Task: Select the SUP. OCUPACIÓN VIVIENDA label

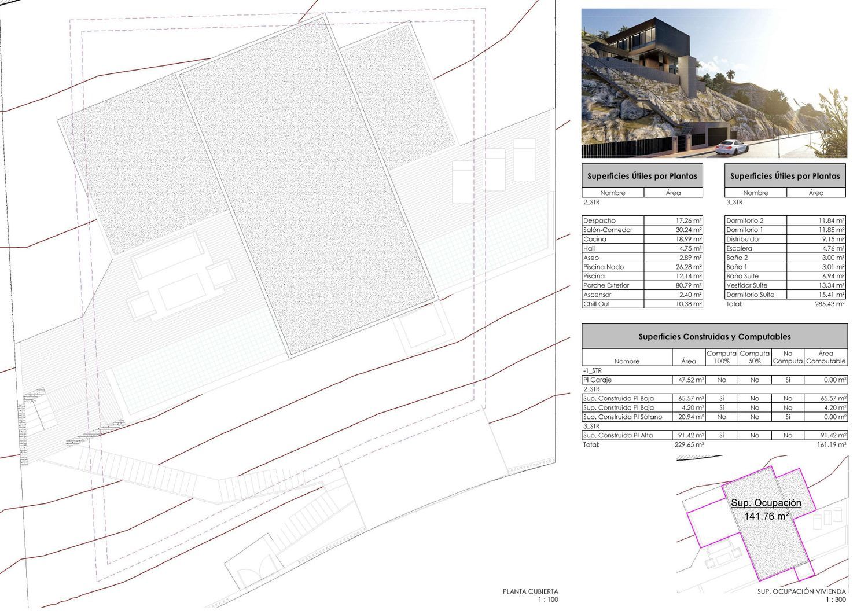Action: tap(801, 591)
